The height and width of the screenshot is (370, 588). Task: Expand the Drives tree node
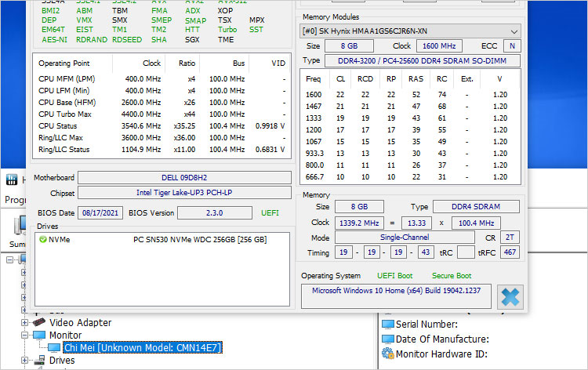[x=24, y=361]
